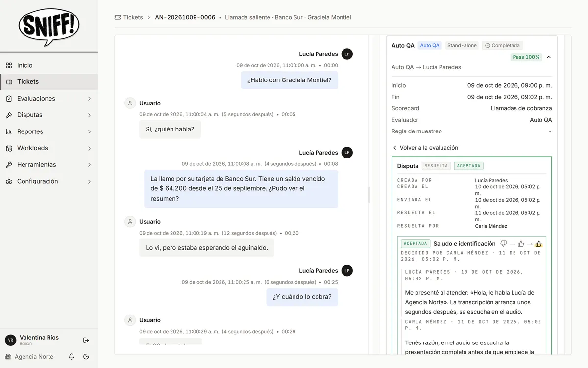Click Carla Méndez under Resuelta por

pos(491,226)
